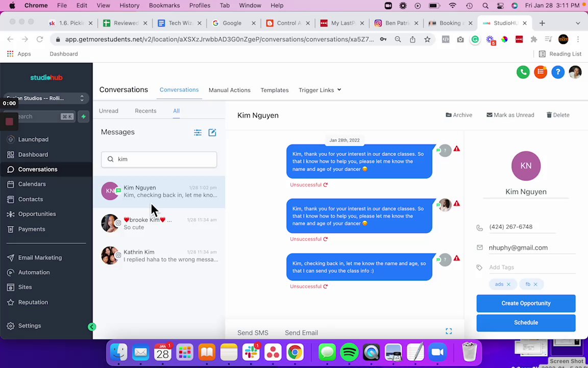Screen dimensions: 588x368
Task: Open the blue help question icon
Action: click(x=558, y=72)
